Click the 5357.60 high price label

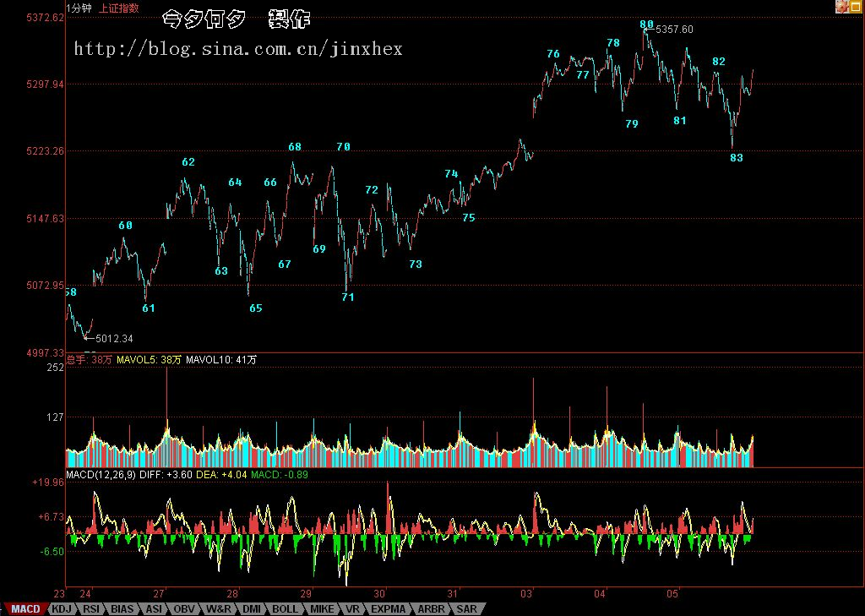pos(674,30)
